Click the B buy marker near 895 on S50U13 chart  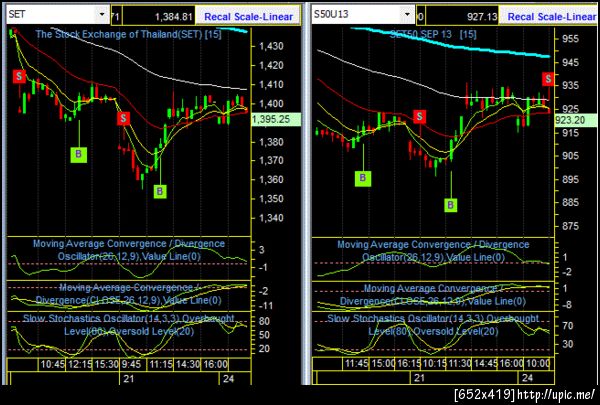363,178
